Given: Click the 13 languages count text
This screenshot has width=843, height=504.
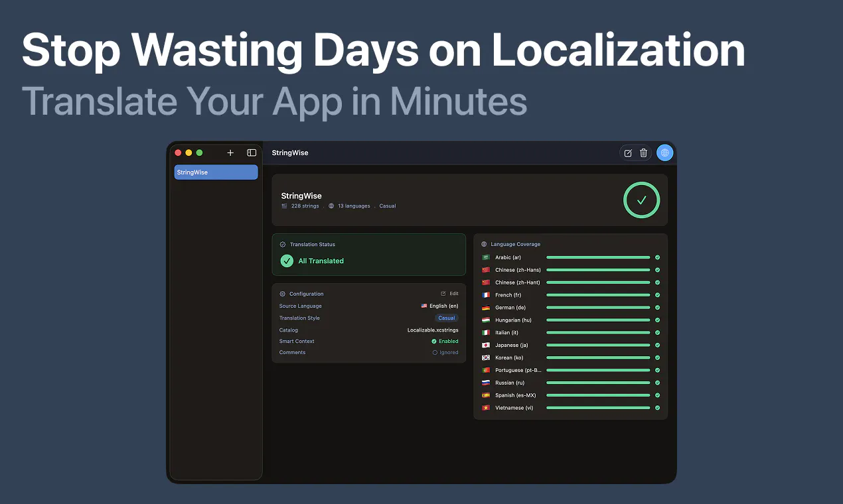Looking at the screenshot, I should tap(354, 206).
